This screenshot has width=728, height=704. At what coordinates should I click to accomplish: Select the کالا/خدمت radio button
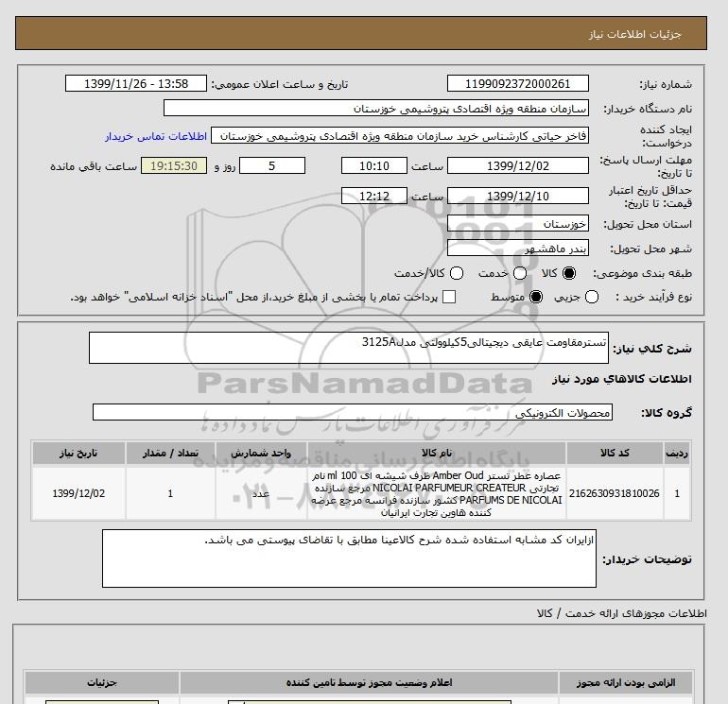pyautogui.click(x=457, y=273)
